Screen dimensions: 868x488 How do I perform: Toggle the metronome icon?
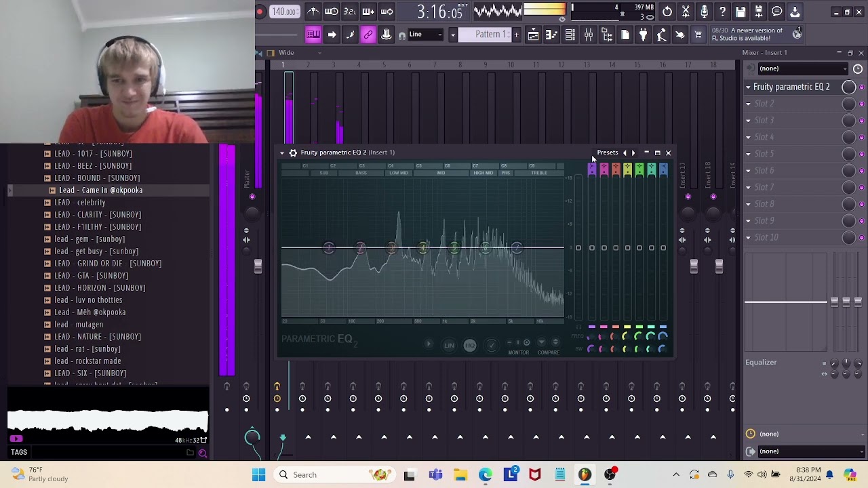click(x=313, y=12)
